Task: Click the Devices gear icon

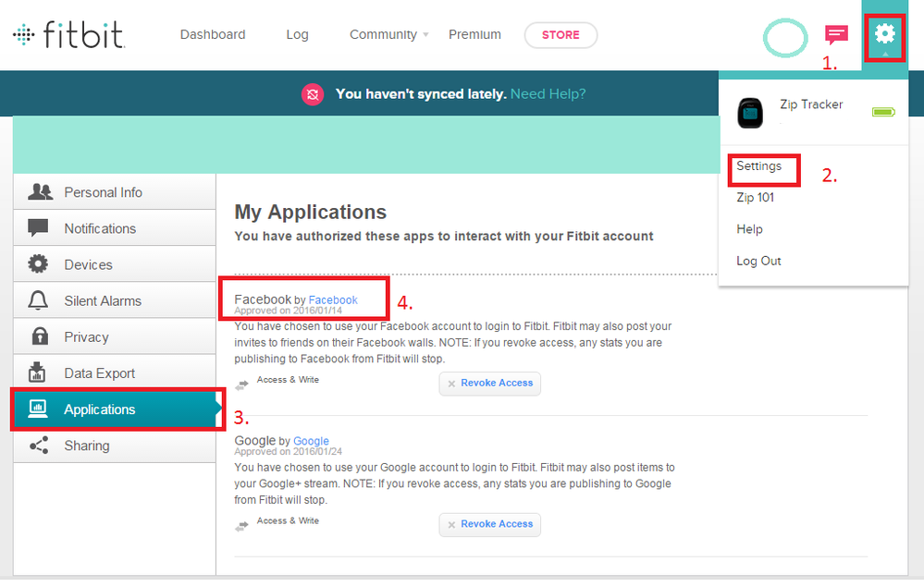Action: click(38, 263)
